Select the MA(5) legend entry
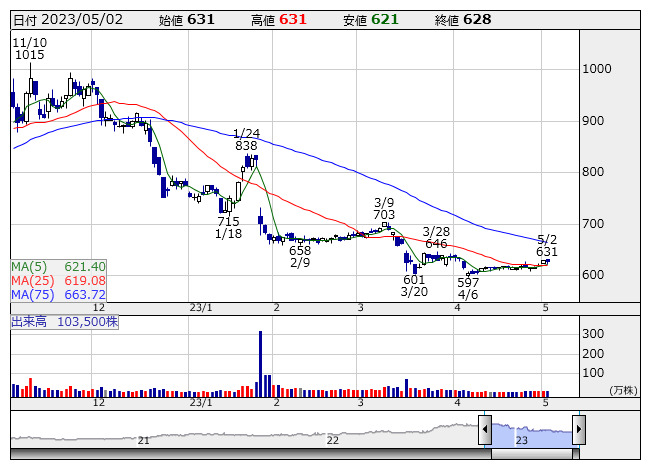This screenshot has height=470, width=653. tap(58, 267)
